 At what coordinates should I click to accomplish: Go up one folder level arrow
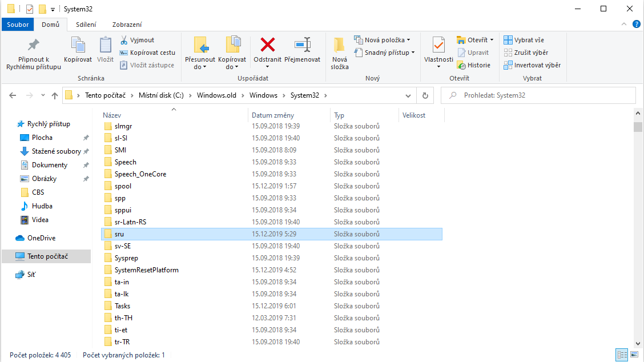(55, 95)
